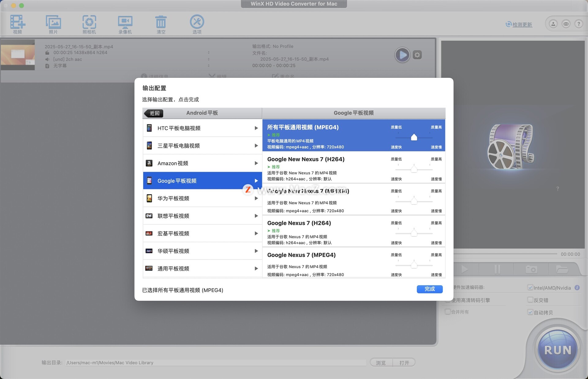Image resolution: width=588 pixels, height=379 pixels.
Task: Click the video thumbnail in file list
Action: click(17, 55)
